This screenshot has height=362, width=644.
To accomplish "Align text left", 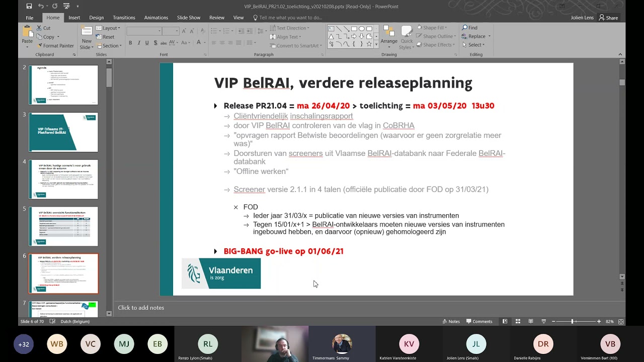I will point(214,43).
